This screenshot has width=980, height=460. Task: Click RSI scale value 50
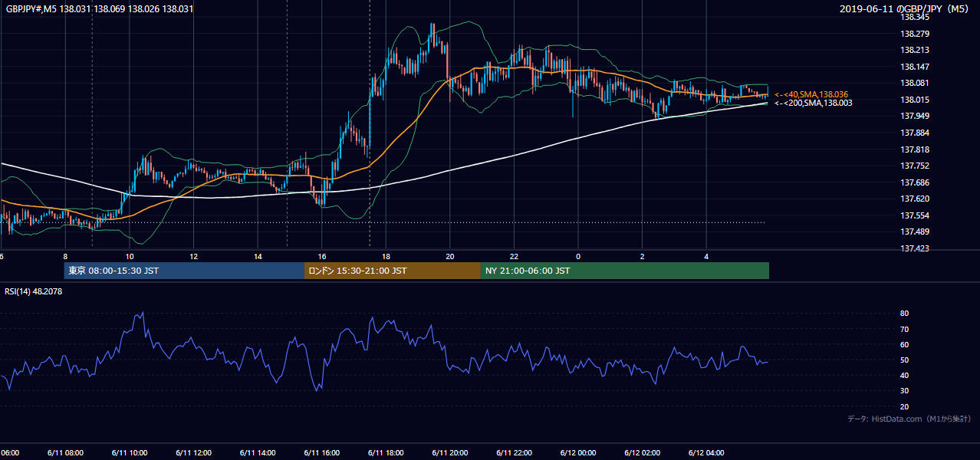(x=905, y=360)
